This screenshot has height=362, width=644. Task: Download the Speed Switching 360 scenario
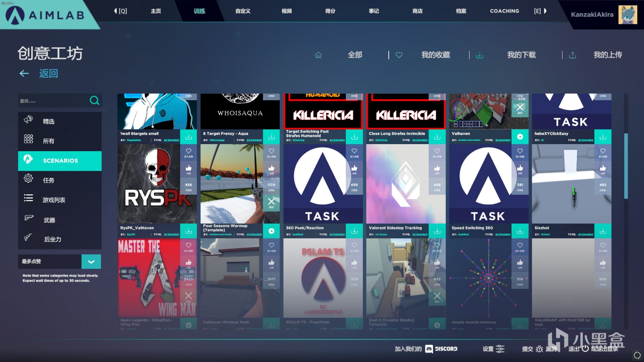[x=520, y=231]
